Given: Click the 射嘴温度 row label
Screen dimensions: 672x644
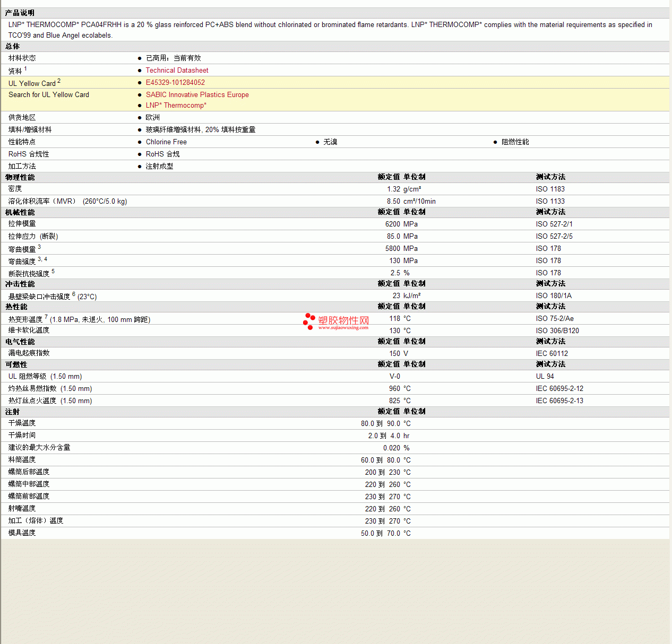Looking at the screenshot, I should click(22, 508).
